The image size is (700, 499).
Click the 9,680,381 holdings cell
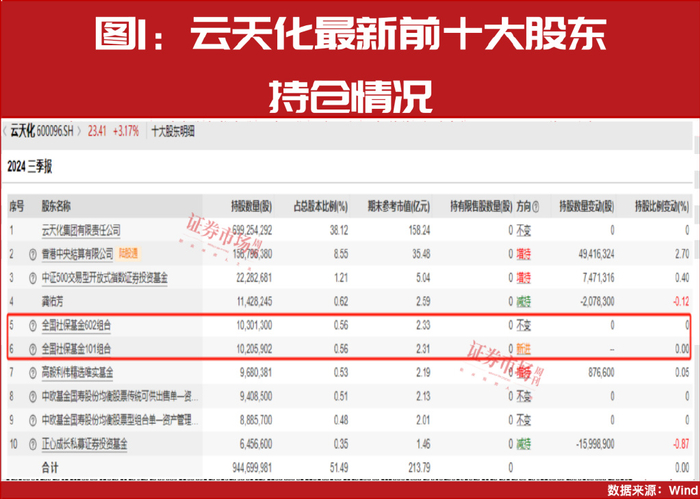pyautogui.click(x=256, y=373)
